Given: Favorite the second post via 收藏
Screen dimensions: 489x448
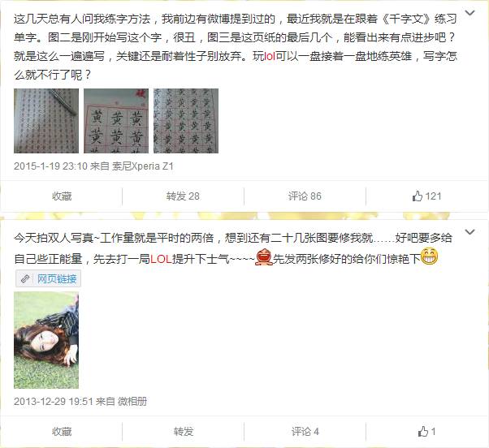Looking at the screenshot, I should (62, 432).
